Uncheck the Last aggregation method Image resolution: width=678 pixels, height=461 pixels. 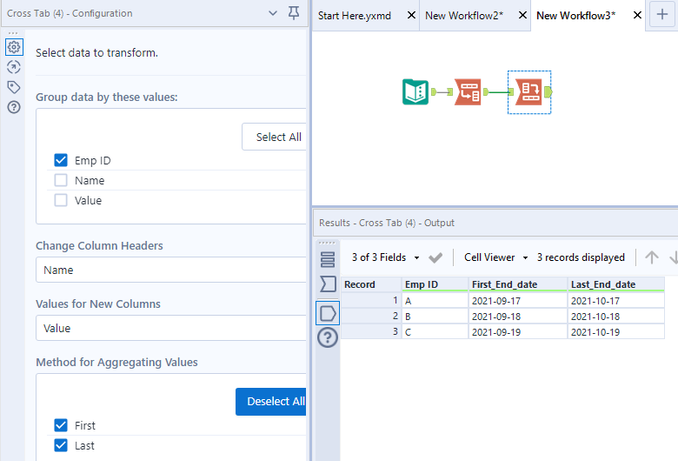pyautogui.click(x=61, y=445)
